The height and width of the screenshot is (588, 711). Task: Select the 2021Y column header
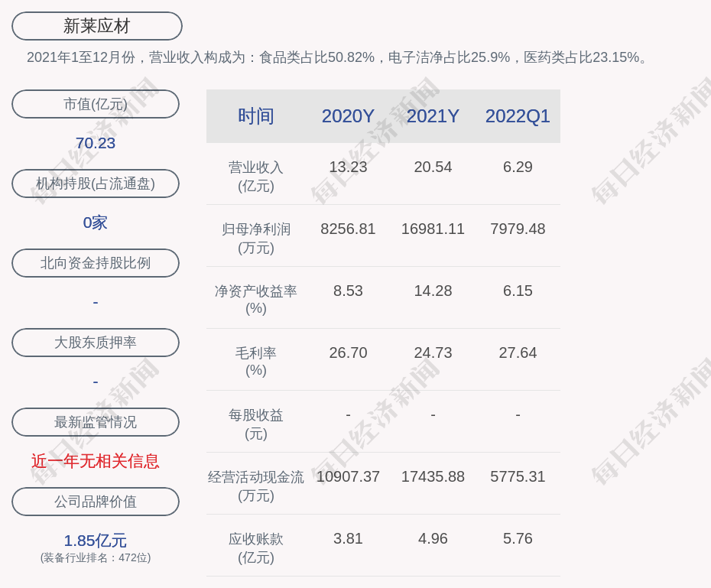point(433,116)
